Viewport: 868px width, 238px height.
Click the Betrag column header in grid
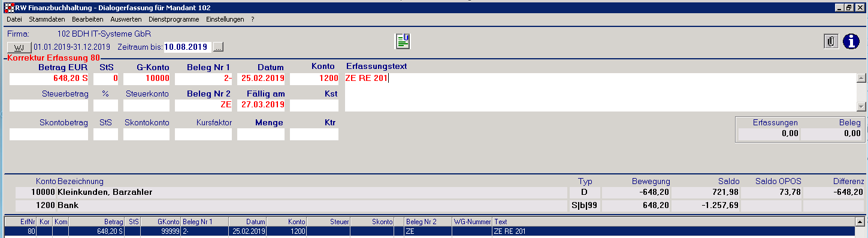click(x=96, y=222)
